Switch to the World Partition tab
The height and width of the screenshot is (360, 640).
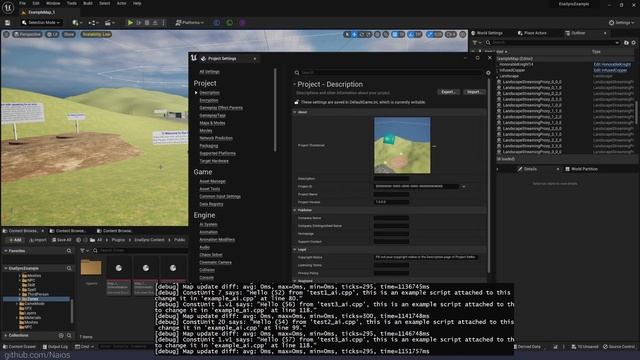tap(581, 169)
